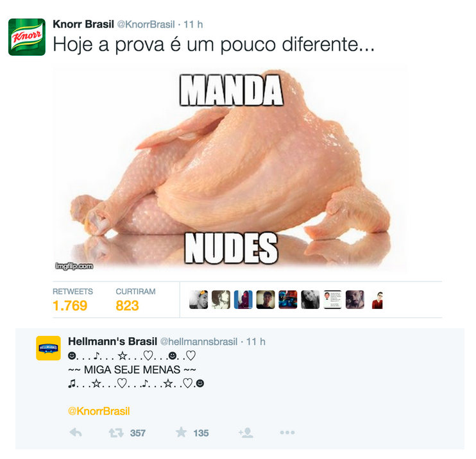
Task: Open the Hellmann's Brasil display name
Action: (x=112, y=341)
